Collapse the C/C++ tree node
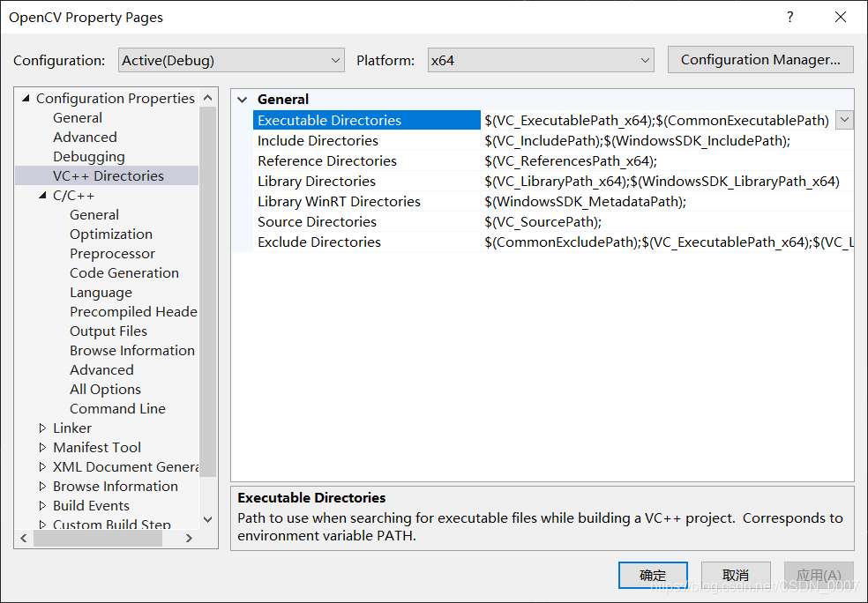Image resolution: width=868 pixels, height=603 pixels. (x=42, y=196)
